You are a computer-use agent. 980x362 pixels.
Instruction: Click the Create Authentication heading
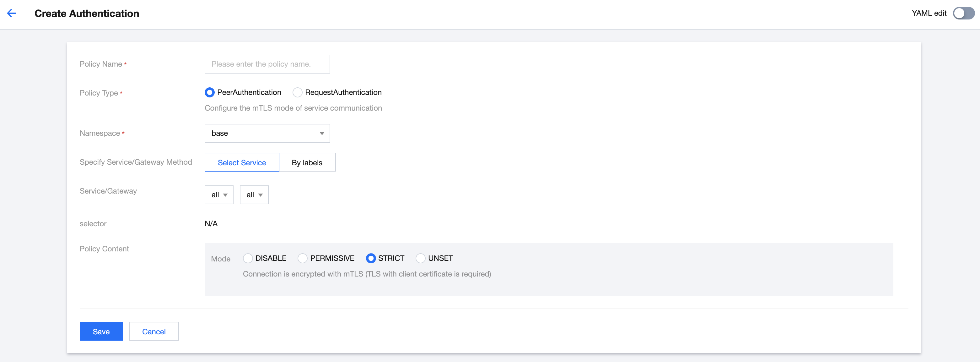[x=87, y=14]
